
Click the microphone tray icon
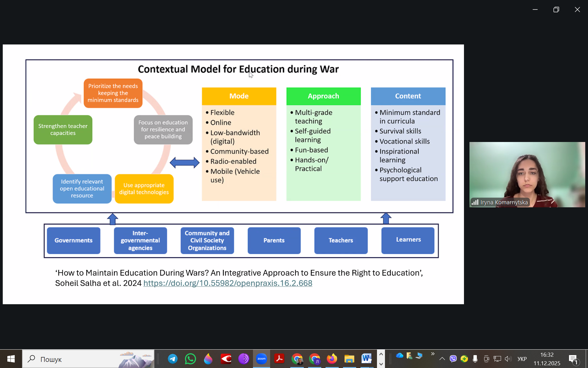(475, 359)
